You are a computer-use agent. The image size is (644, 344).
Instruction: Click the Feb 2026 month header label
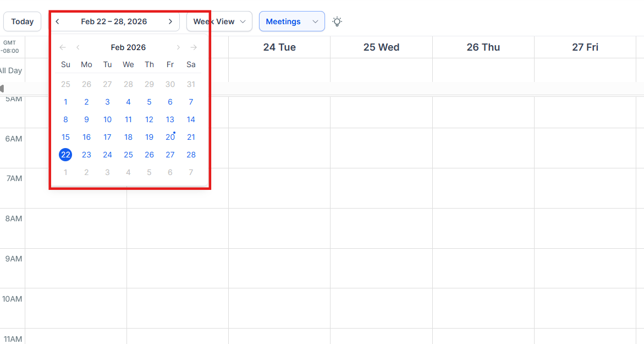click(128, 47)
